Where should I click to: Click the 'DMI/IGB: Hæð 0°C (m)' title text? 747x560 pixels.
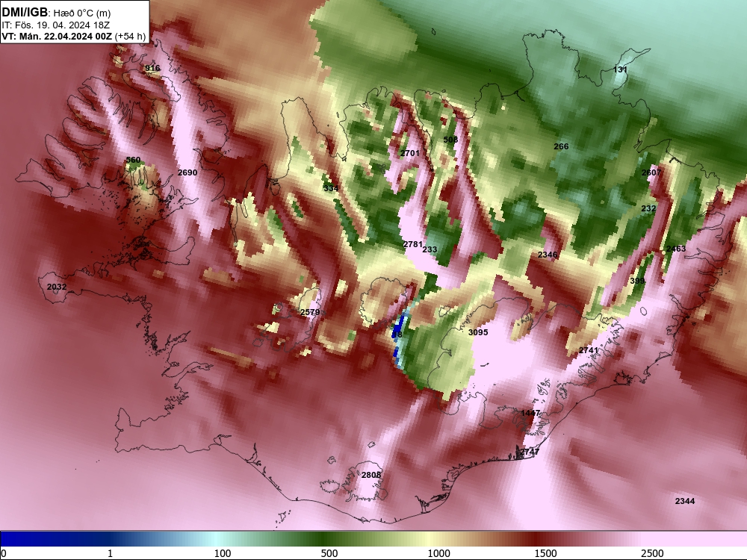click(56, 13)
